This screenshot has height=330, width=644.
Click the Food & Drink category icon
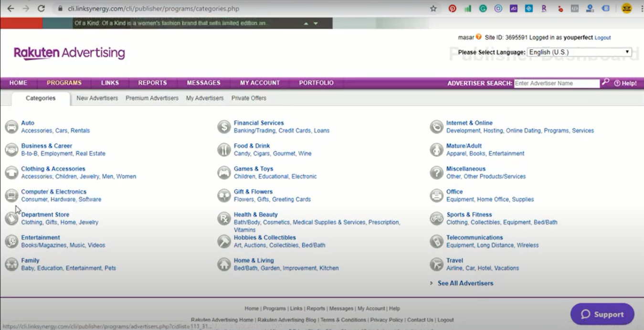[224, 150]
